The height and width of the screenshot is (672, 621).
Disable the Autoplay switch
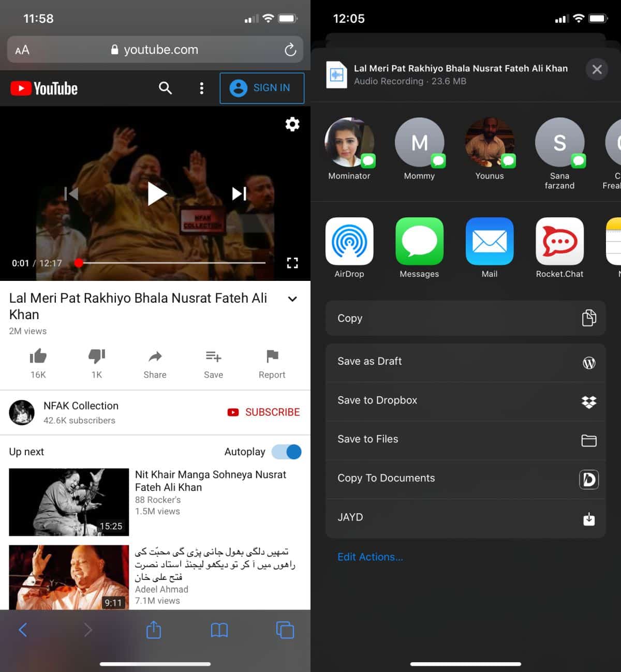pos(286,452)
